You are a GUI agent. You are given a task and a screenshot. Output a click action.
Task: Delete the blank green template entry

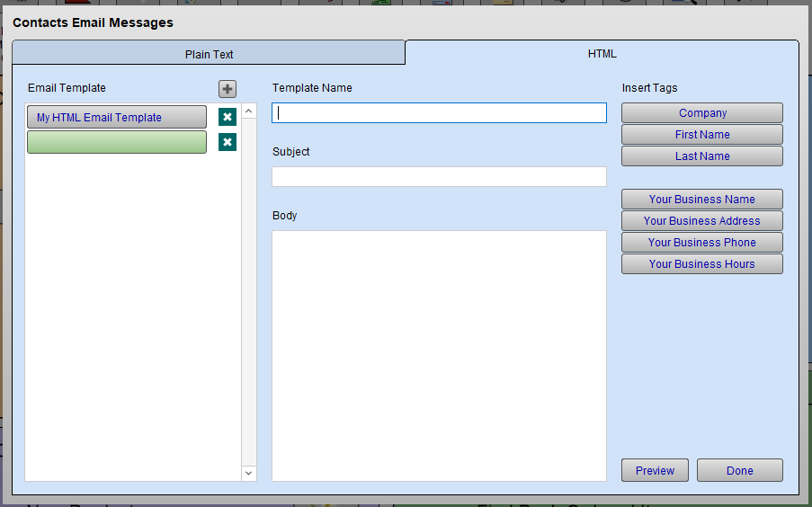coord(228,142)
